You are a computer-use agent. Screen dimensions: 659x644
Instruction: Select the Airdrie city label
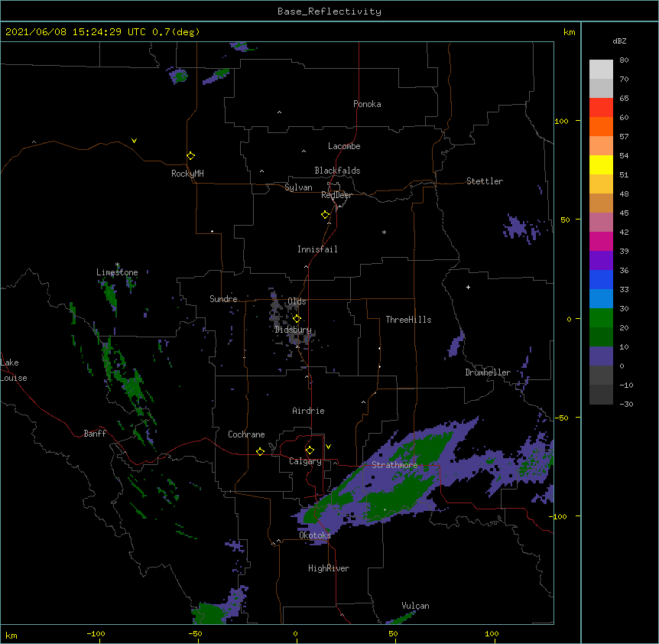tap(309, 411)
